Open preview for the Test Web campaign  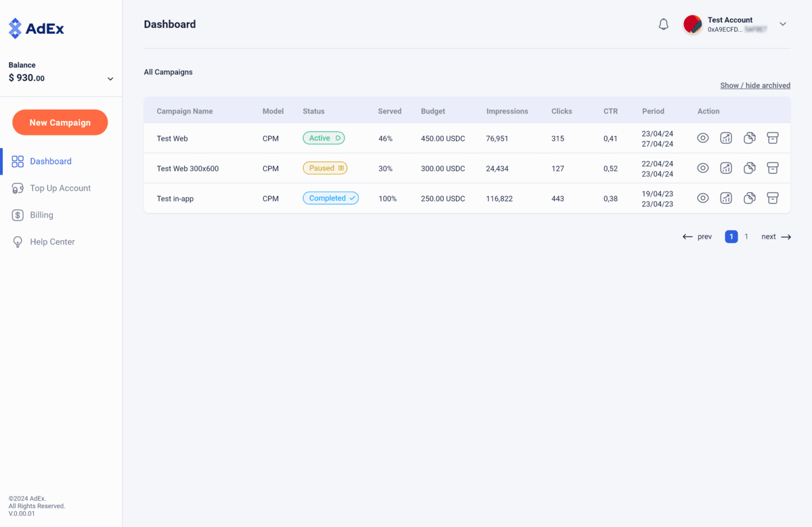click(702, 138)
